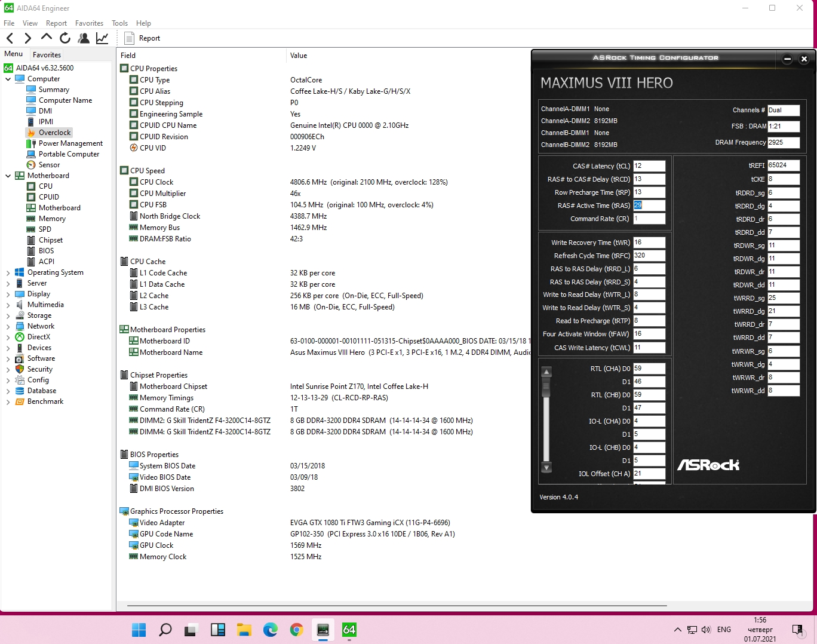
Task: Show hidden system tray icons
Action: click(x=677, y=630)
